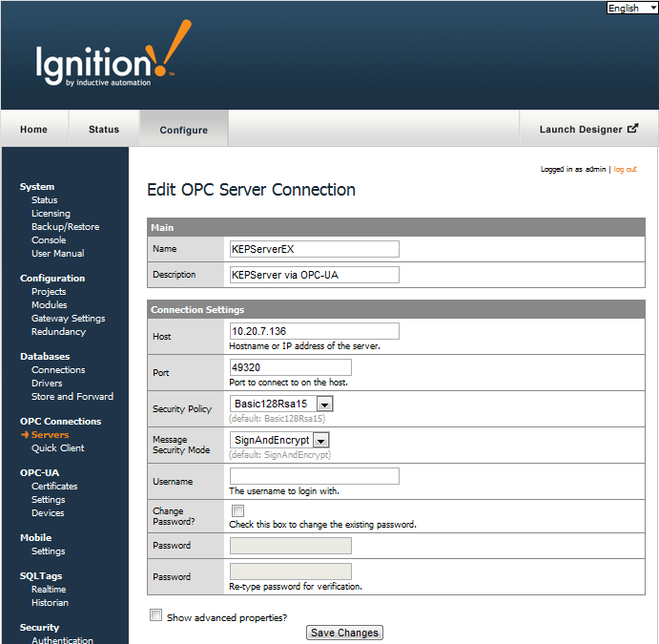Open User Manual link
This screenshot has width=659, height=644.
pos(57,254)
